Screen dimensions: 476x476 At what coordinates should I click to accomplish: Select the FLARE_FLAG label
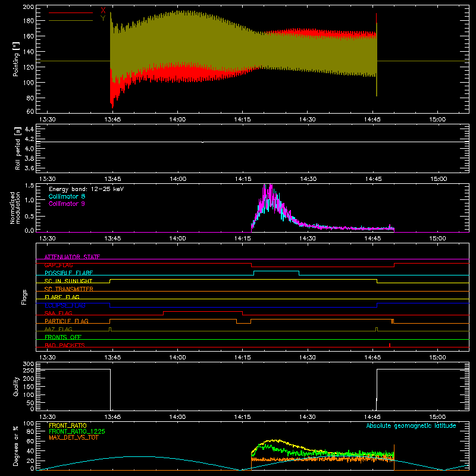(62, 297)
